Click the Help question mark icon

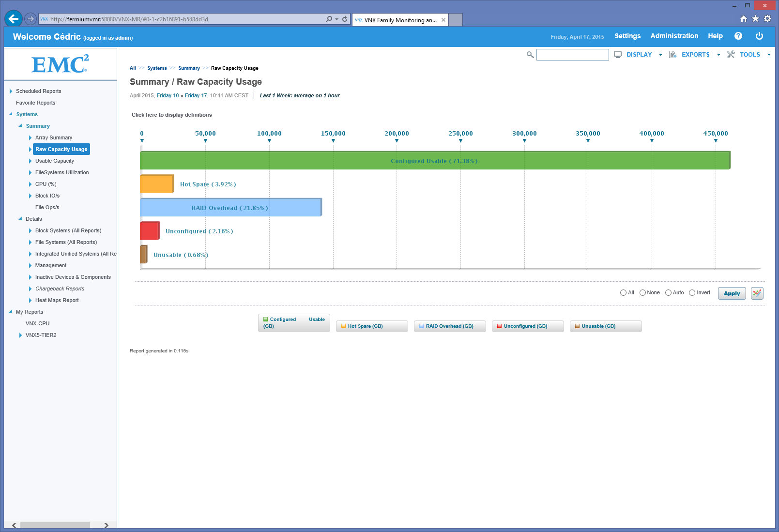point(738,36)
